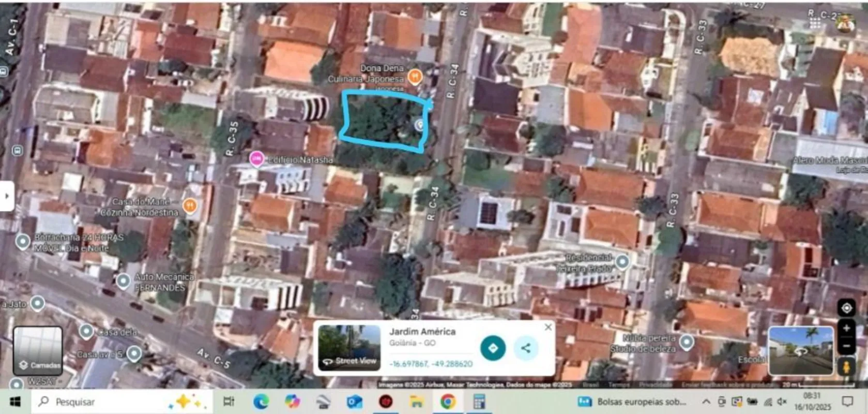Select the Auto Mecânica Fernandes map pin
Viewport: 868px width, 414px height.
(x=123, y=281)
